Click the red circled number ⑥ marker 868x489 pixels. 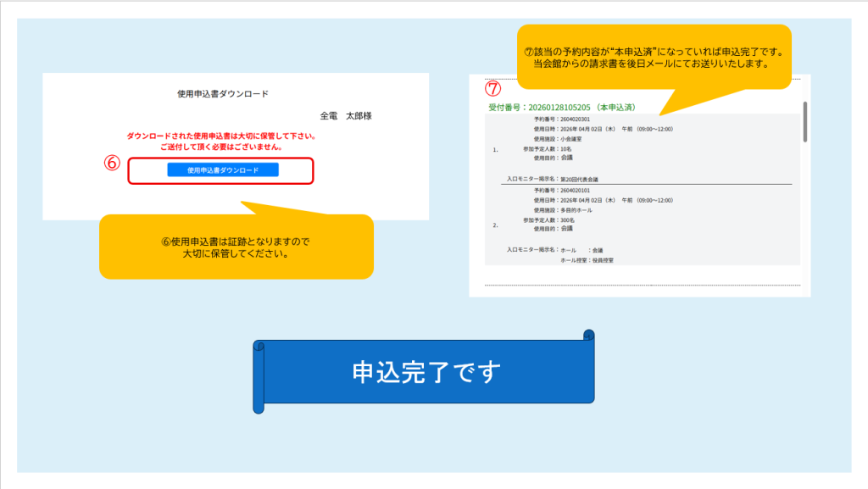111,164
